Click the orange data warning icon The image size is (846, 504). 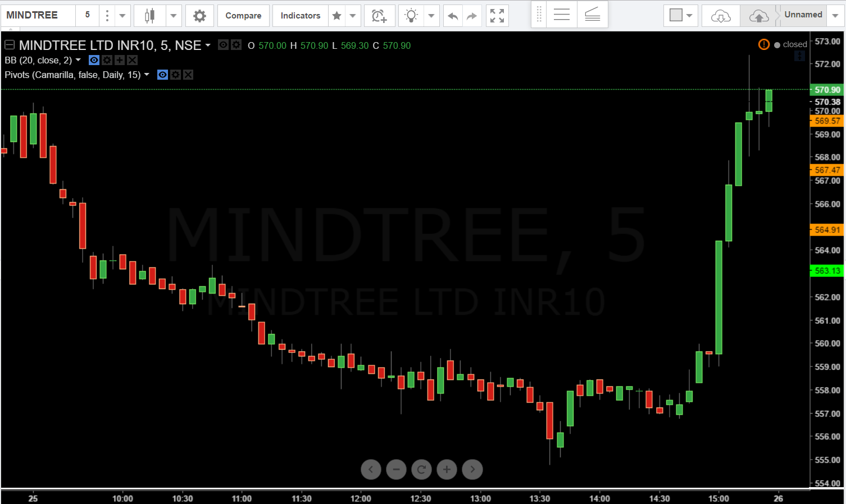764,44
